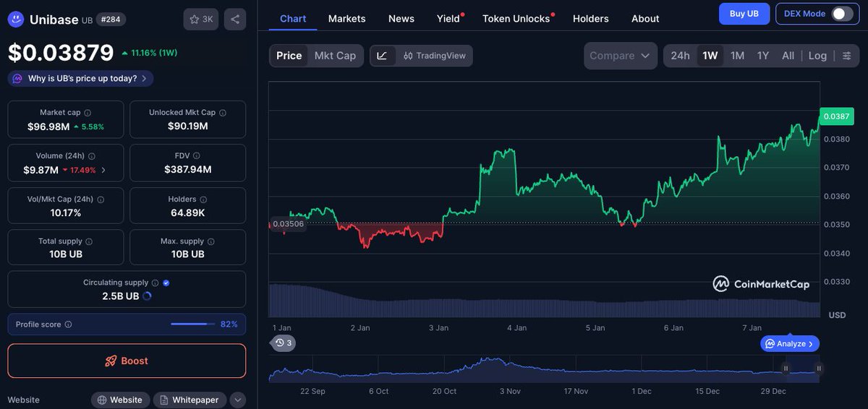868x409 pixels.
Task: Click the verified badge beside Circulating supply
Action: point(166,283)
